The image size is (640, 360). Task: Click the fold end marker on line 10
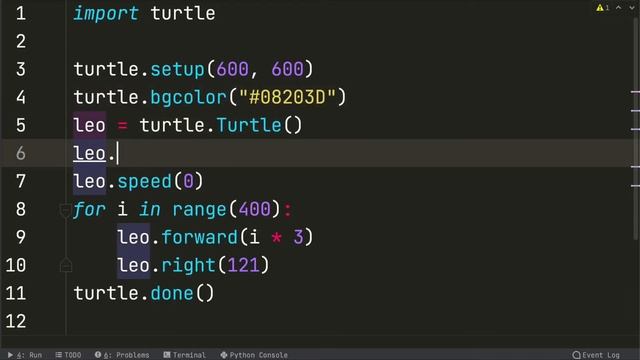click(66, 265)
